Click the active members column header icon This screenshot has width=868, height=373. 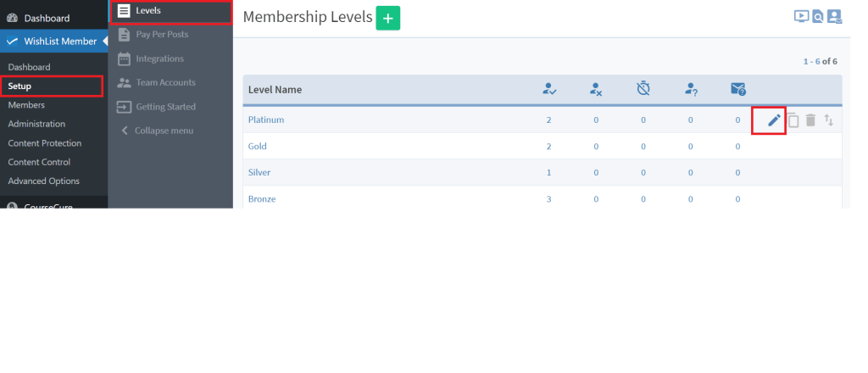[549, 89]
